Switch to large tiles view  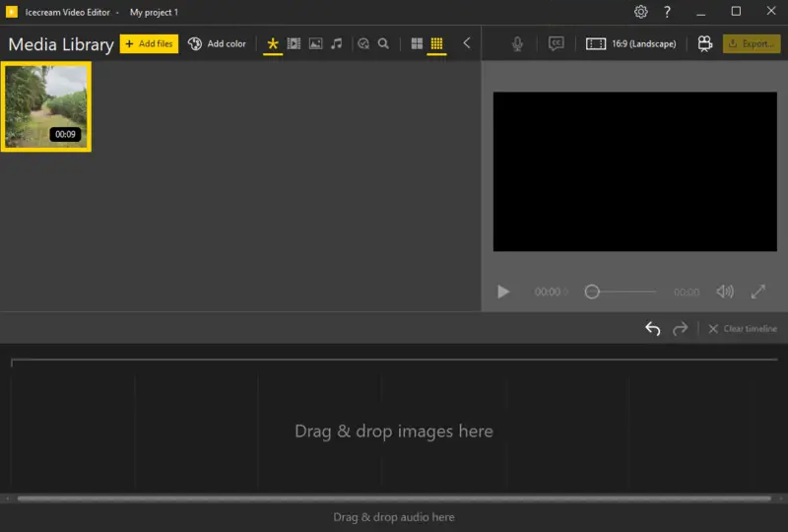tap(417, 44)
